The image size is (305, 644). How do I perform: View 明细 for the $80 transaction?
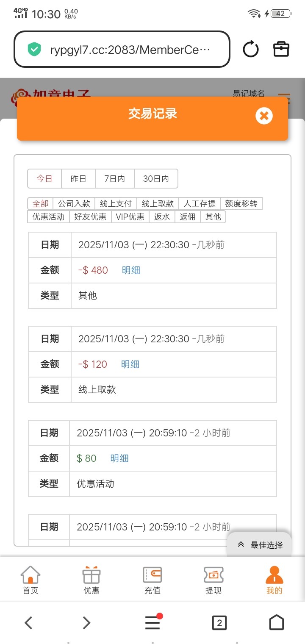(x=119, y=458)
